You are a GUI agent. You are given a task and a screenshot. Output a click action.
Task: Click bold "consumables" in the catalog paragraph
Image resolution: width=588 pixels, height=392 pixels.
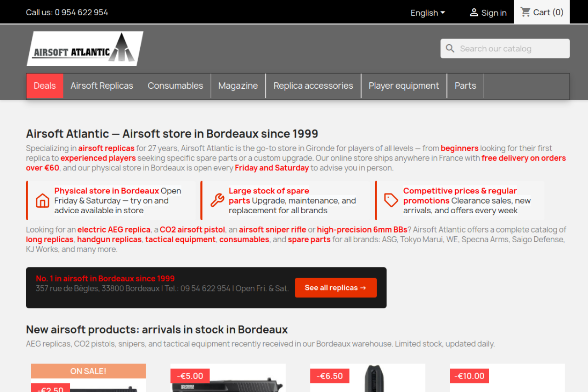(x=244, y=239)
